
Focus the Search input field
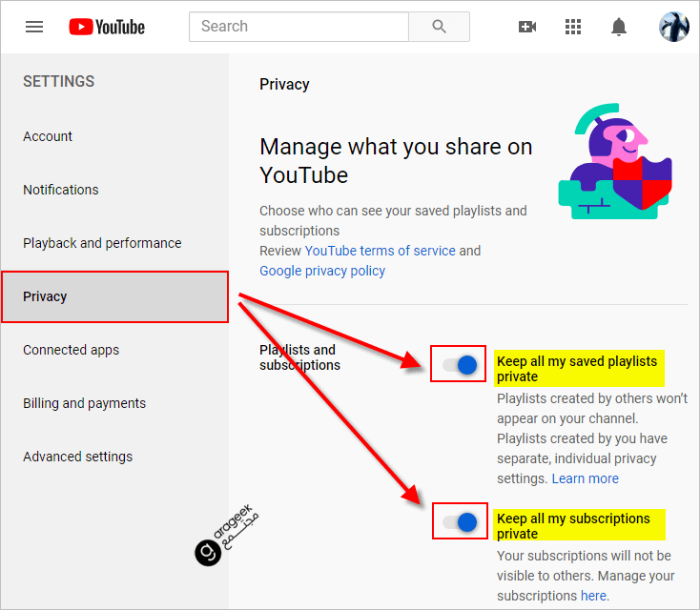(x=299, y=27)
